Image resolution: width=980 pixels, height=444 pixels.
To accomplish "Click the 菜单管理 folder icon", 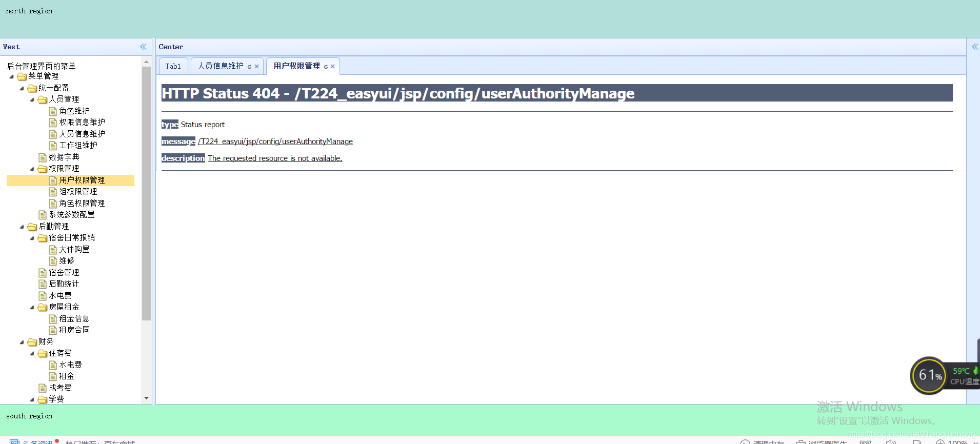I will click(22, 76).
